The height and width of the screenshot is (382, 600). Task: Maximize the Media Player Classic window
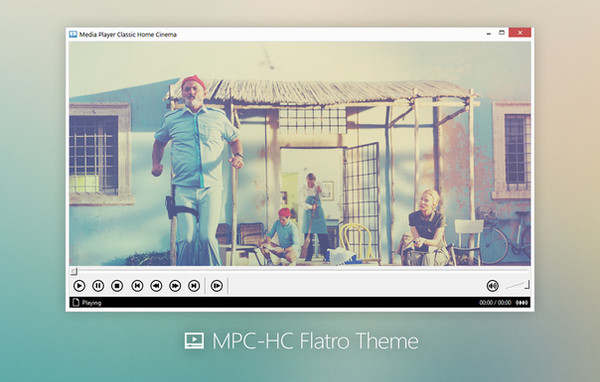click(x=502, y=33)
